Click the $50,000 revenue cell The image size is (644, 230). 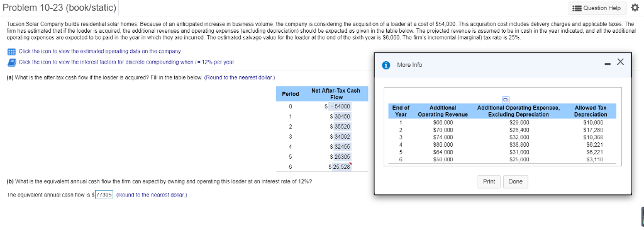pyautogui.click(x=443, y=159)
